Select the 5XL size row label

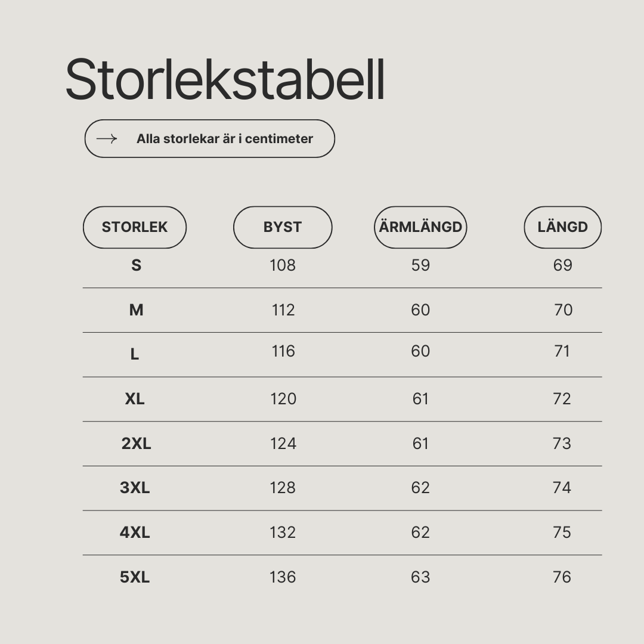point(135,577)
